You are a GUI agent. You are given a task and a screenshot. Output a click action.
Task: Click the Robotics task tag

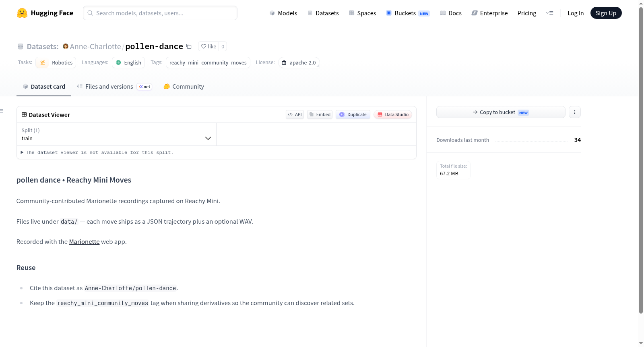[x=56, y=62]
